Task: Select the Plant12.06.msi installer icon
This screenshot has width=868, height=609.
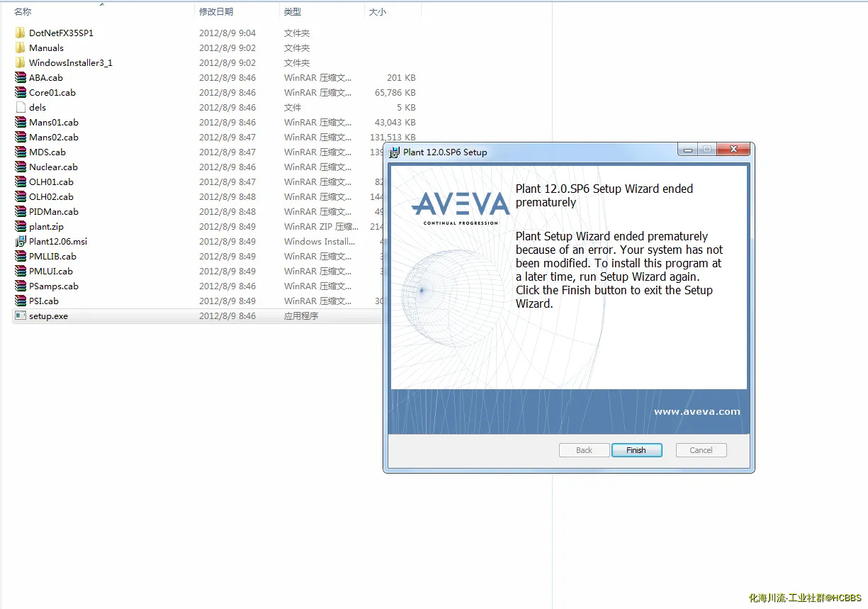Action: click(20, 241)
